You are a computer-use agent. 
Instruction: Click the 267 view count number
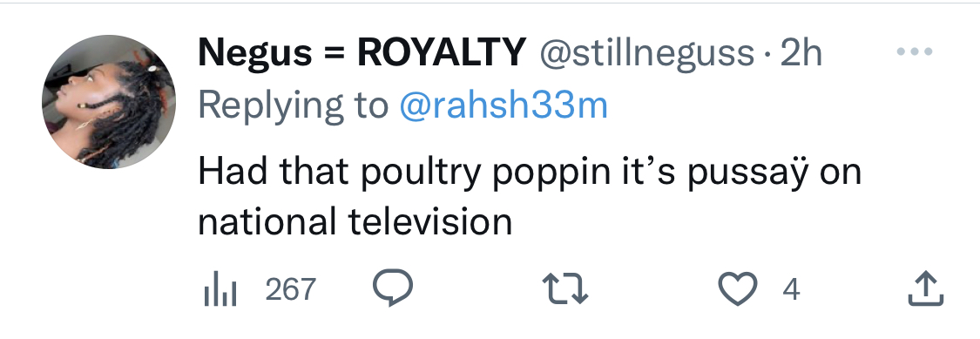tap(291, 289)
